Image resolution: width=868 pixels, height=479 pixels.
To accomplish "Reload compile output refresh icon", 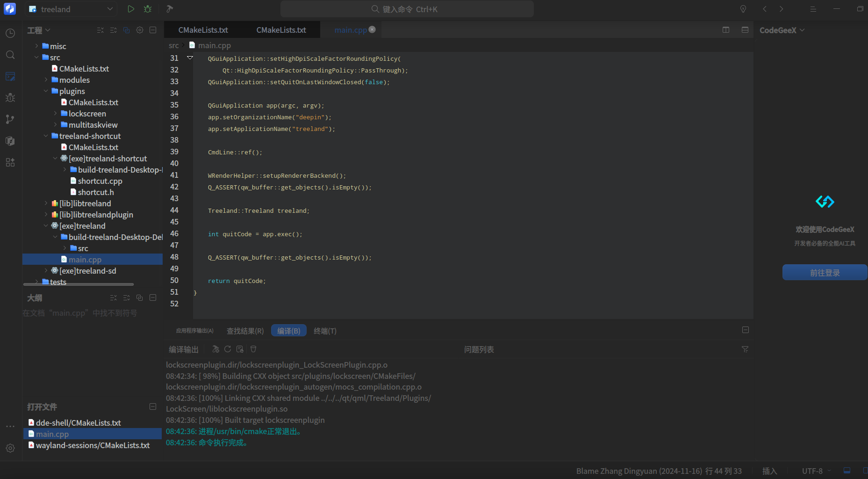I will tap(228, 349).
